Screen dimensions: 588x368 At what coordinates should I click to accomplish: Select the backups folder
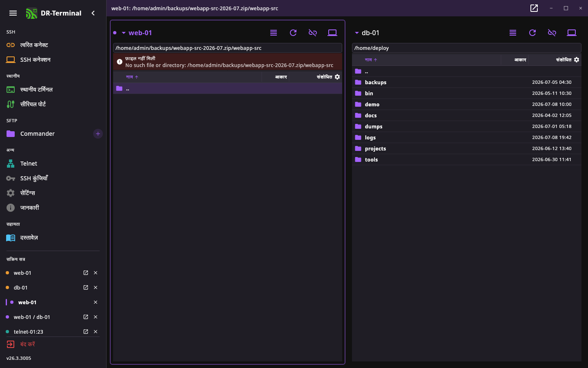point(467,82)
